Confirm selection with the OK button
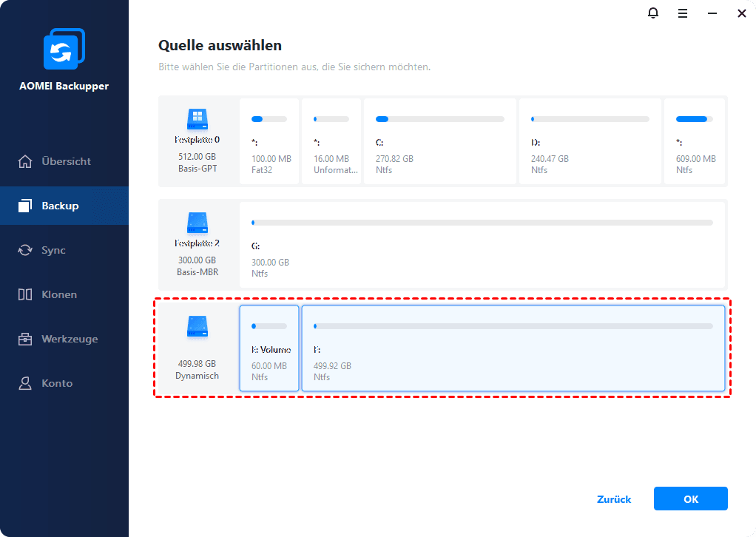This screenshot has width=756, height=537. coord(690,499)
